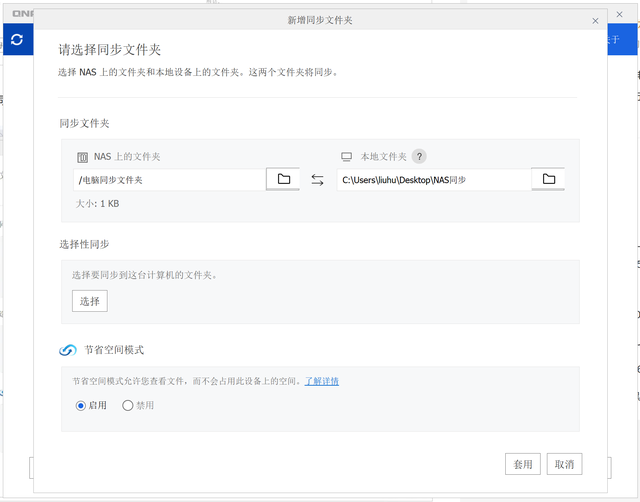640x502 pixels.
Task: Browse for the NAS folder
Action: (x=283, y=179)
